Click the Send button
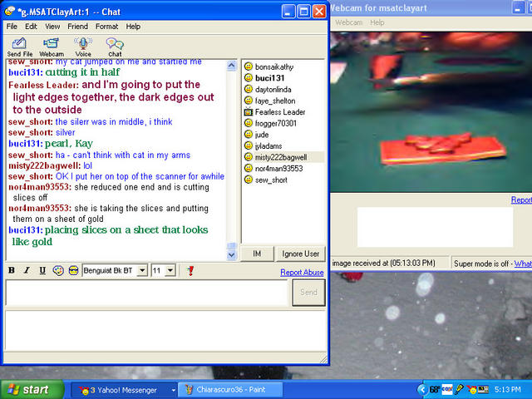This screenshot has width=532, height=399. pos(308,292)
